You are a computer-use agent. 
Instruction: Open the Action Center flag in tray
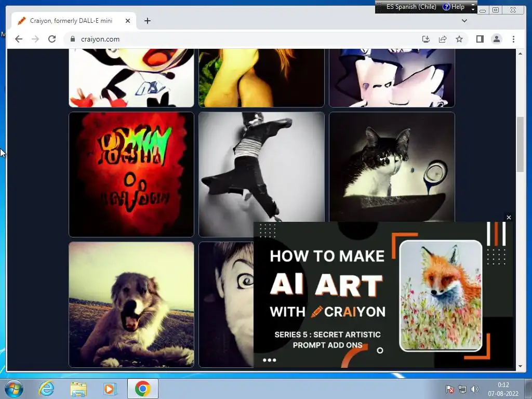[449, 389]
